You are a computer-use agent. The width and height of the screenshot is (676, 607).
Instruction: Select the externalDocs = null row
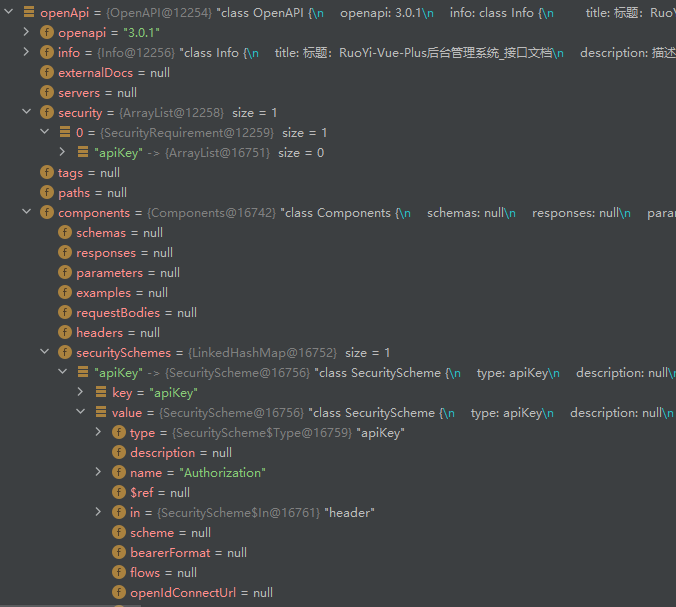[338, 72]
